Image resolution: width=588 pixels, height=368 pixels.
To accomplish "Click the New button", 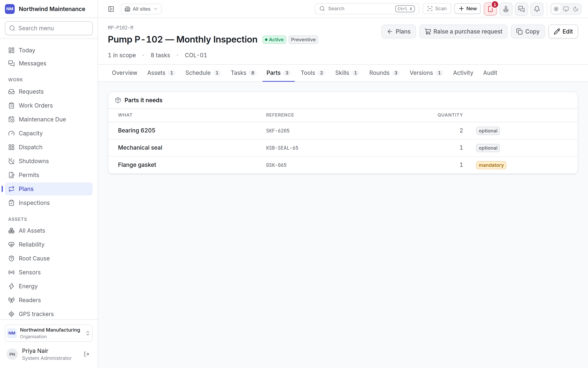I will click(468, 9).
